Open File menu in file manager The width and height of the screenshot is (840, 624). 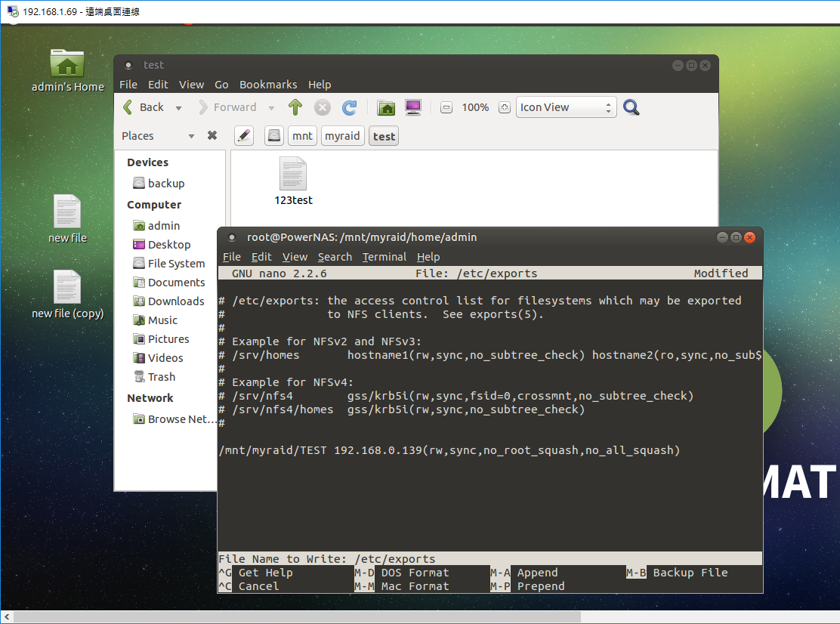coord(128,85)
